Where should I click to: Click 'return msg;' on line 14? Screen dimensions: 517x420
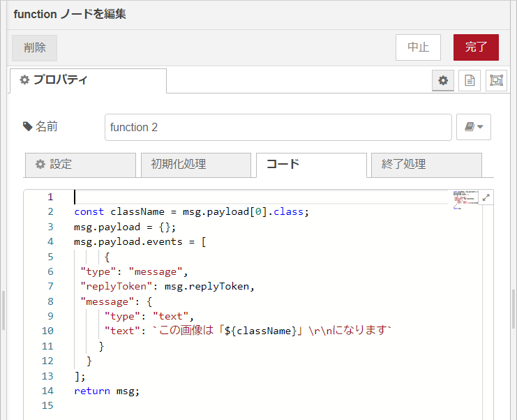point(107,391)
